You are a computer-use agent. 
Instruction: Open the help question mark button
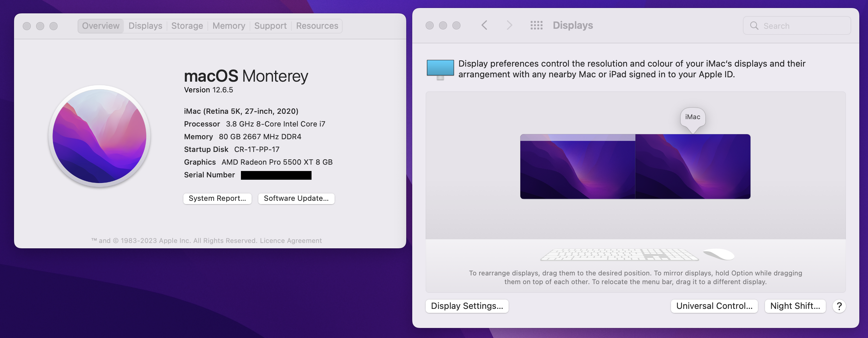pos(839,306)
